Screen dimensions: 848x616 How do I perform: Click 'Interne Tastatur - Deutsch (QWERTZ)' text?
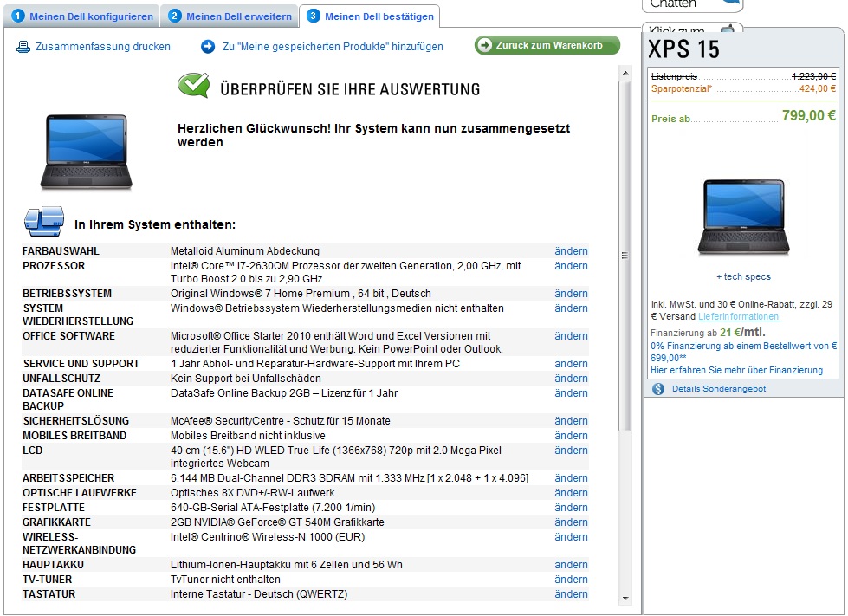259,594
